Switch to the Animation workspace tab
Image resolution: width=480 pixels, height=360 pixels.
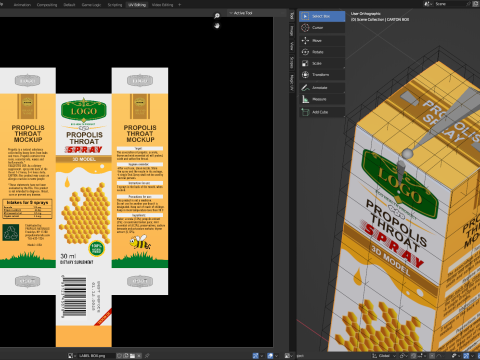22,5
